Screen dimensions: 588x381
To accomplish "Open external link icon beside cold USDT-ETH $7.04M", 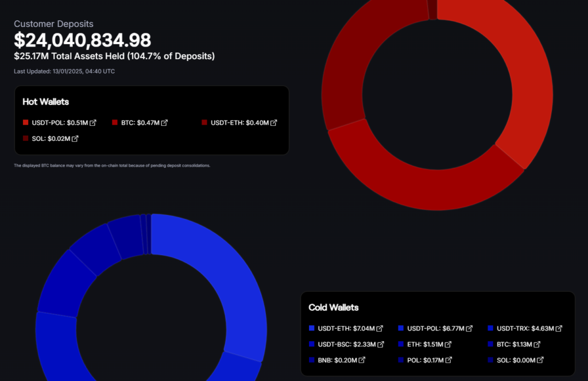I will (380, 329).
